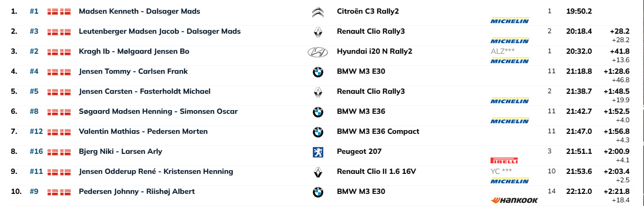Click the Peugeot lion logo for Peugeot 207
644x206 pixels.
tap(318, 153)
